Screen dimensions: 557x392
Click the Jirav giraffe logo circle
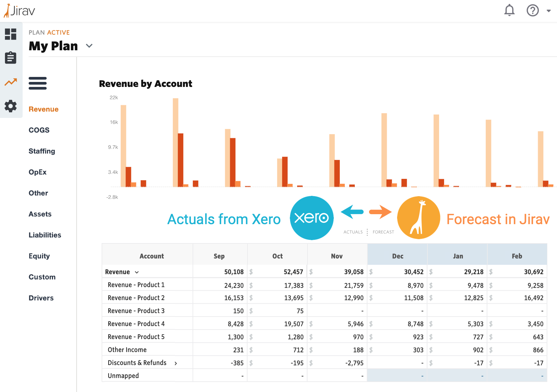419,218
